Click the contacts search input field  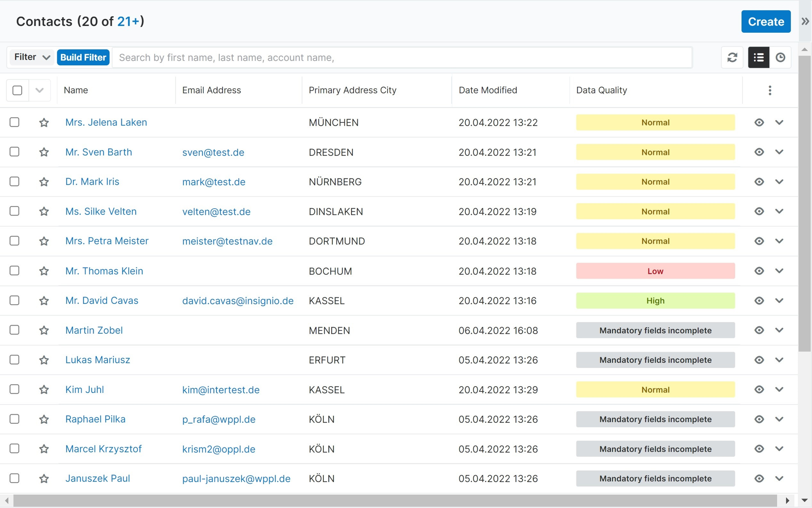[x=402, y=57]
